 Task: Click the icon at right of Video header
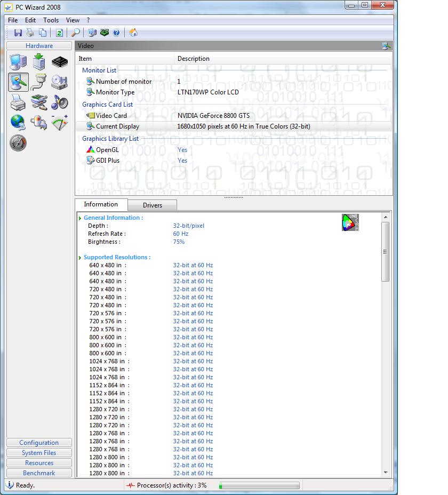click(387, 46)
